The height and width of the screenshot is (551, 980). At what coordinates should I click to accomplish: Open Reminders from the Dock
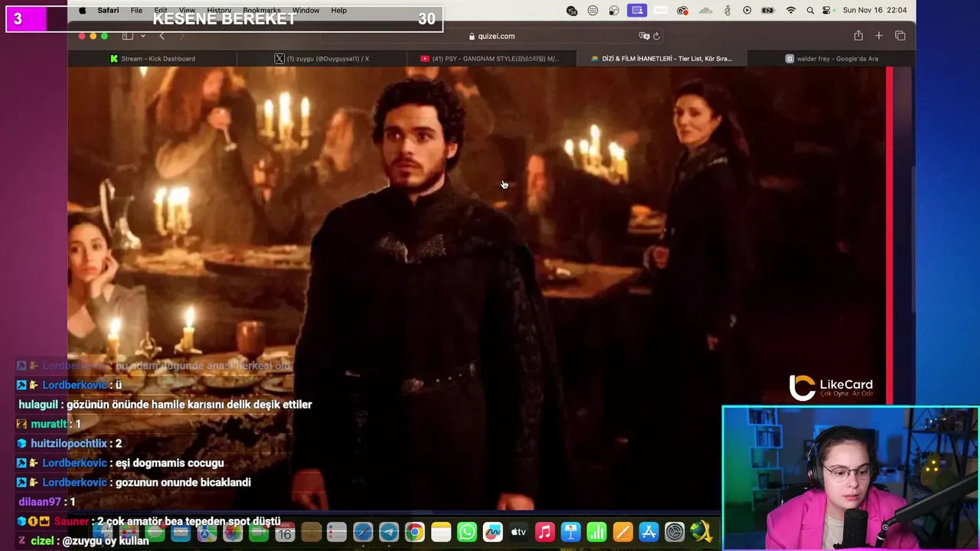pos(337,532)
